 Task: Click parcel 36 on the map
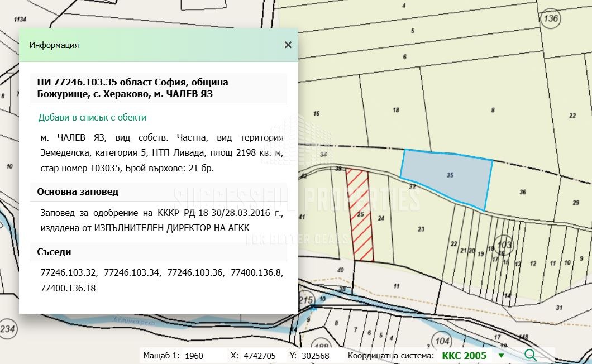pos(522,192)
